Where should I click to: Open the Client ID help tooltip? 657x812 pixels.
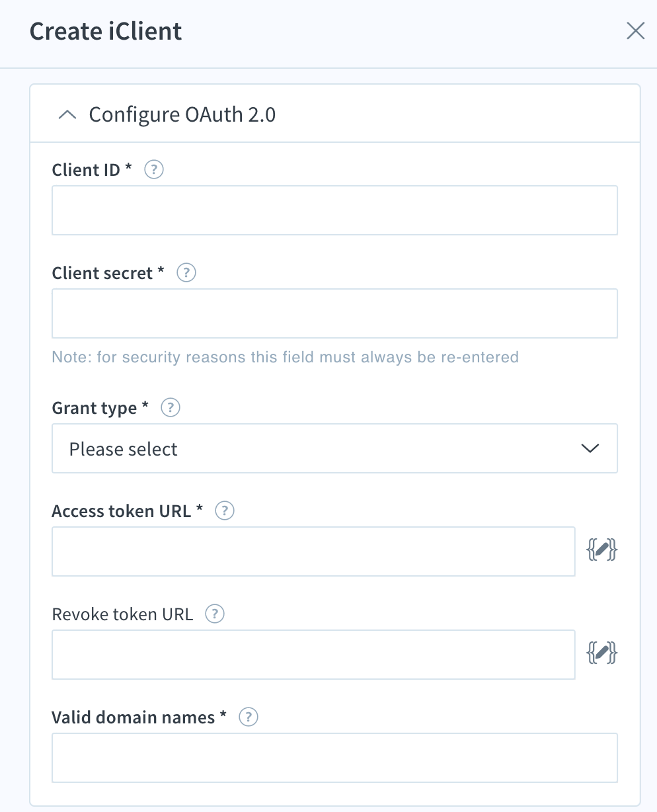(153, 169)
